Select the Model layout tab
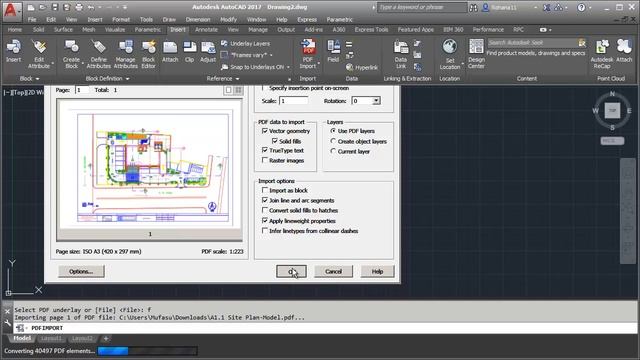Viewport: 640px width, 360px height. tap(22, 338)
